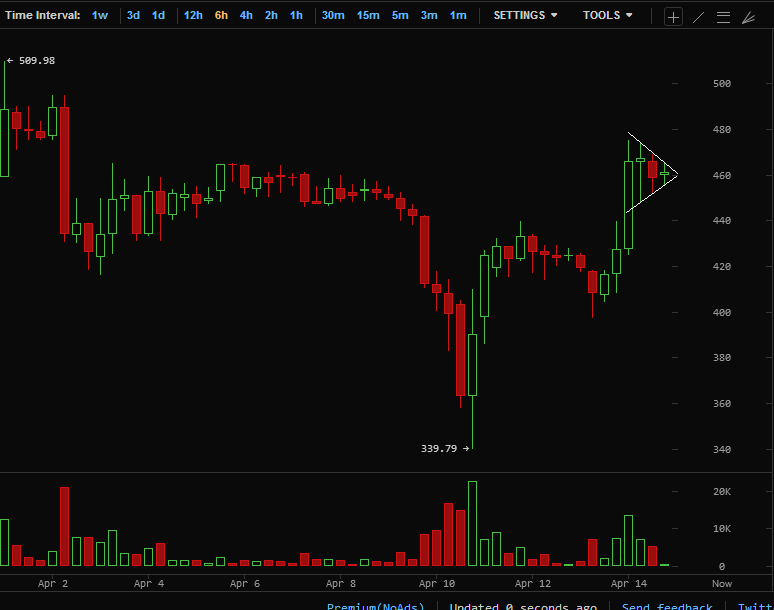Select the horizontal lines tool
The width and height of the screenshot is (774, 610).
tap(723, 18)
